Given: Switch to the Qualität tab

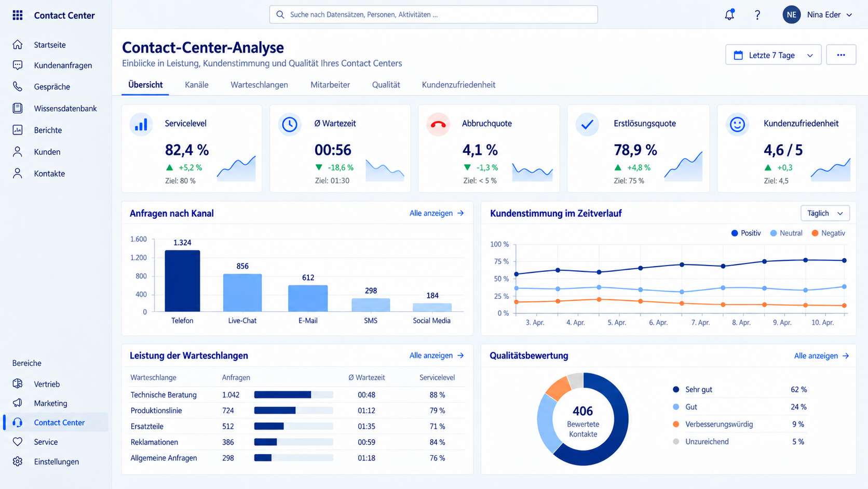Looking at the screenshot, I should pyautogui.click(x=386, y=85).
